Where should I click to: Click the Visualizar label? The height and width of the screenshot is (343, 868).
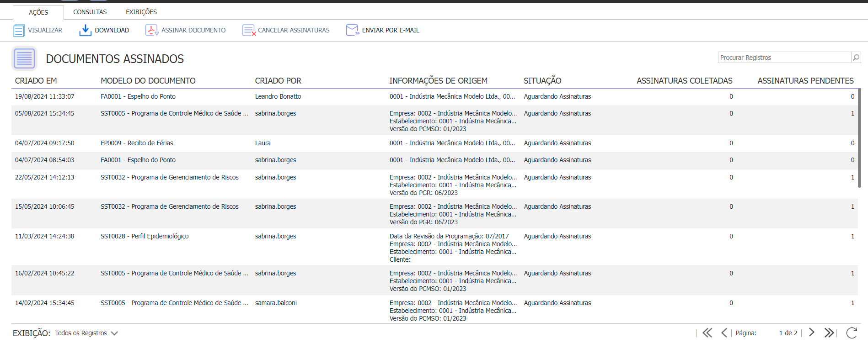point(45,30)
